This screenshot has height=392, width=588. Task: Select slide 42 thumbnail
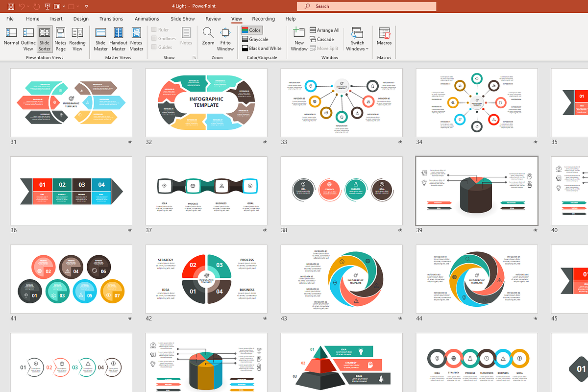coord(206,279)
